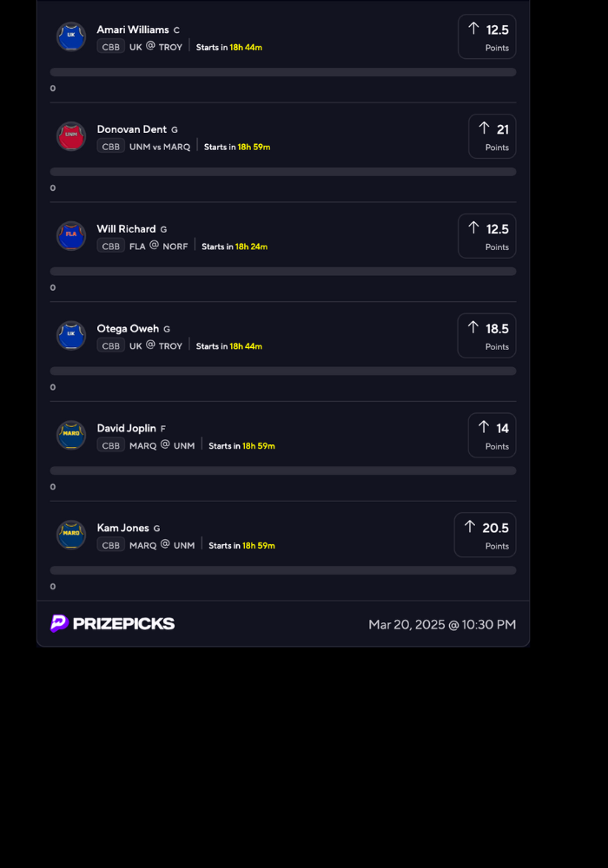Click David Joplin's MARQ jersey icon
Screen dimensions: 608x868
(x=71, y=436)
